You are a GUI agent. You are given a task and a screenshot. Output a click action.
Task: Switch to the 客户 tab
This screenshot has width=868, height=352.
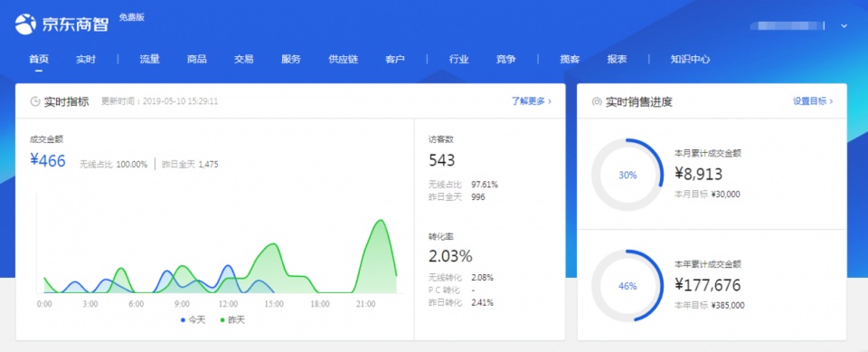click(x=395, y=60)
